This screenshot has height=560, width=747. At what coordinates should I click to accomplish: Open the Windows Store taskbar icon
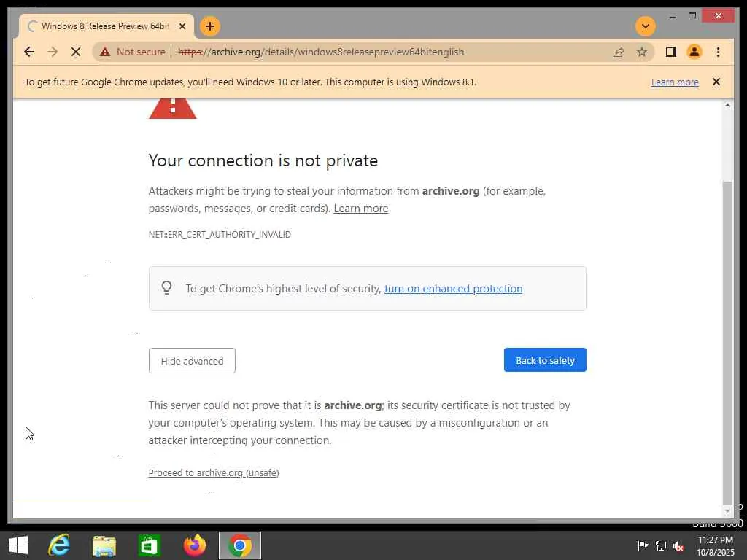click(x=149, y=545)
